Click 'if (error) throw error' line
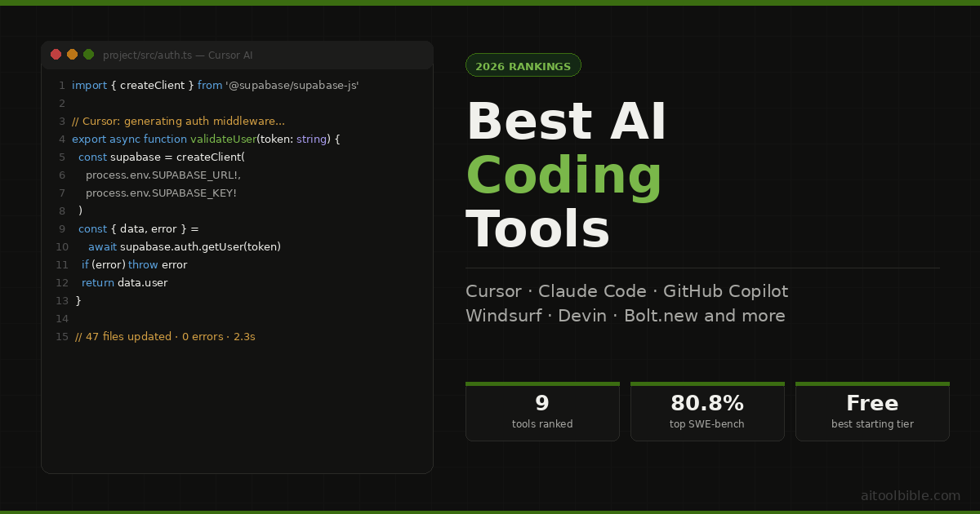 (135, 264)
